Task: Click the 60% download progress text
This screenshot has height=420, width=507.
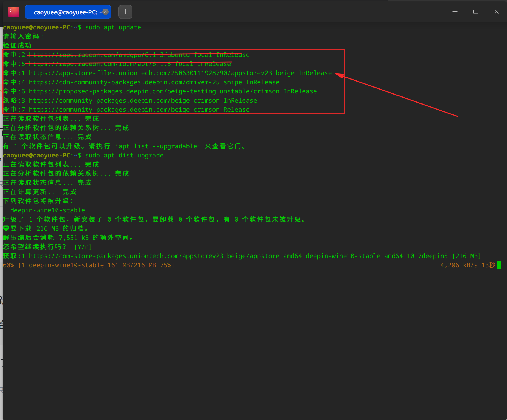Action: click(x=89, y=265)
